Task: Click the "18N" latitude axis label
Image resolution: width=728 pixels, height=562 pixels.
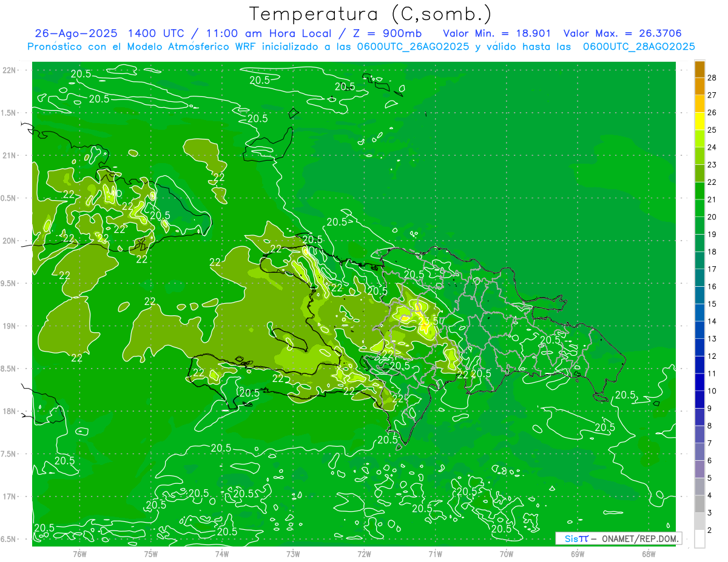Action: click(9, 411)
